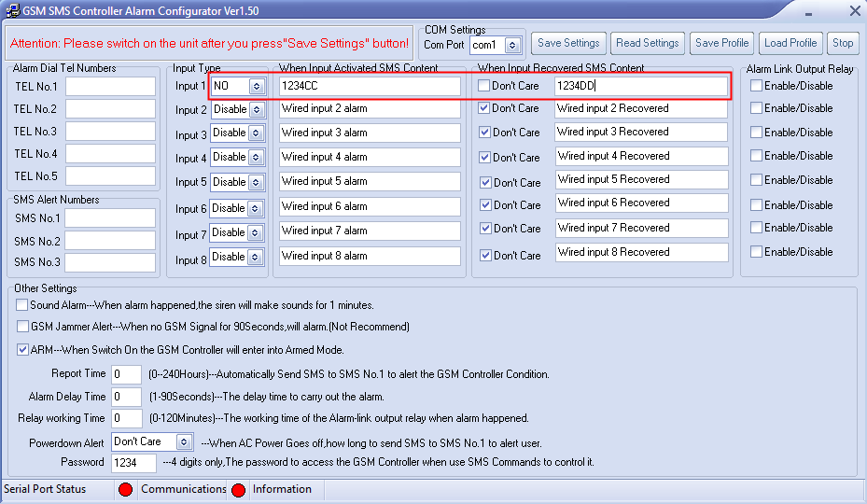This screenshot has width=867, height=504.
Task: Enable Alarm Link Output Relay for row 3
Action: click(x=755, y=133)
